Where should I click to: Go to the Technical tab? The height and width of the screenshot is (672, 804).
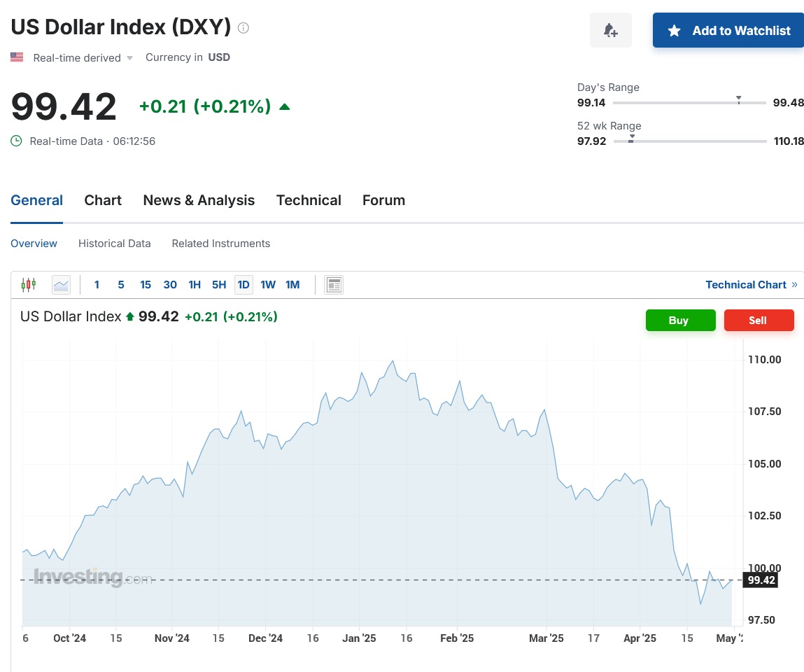309,200
